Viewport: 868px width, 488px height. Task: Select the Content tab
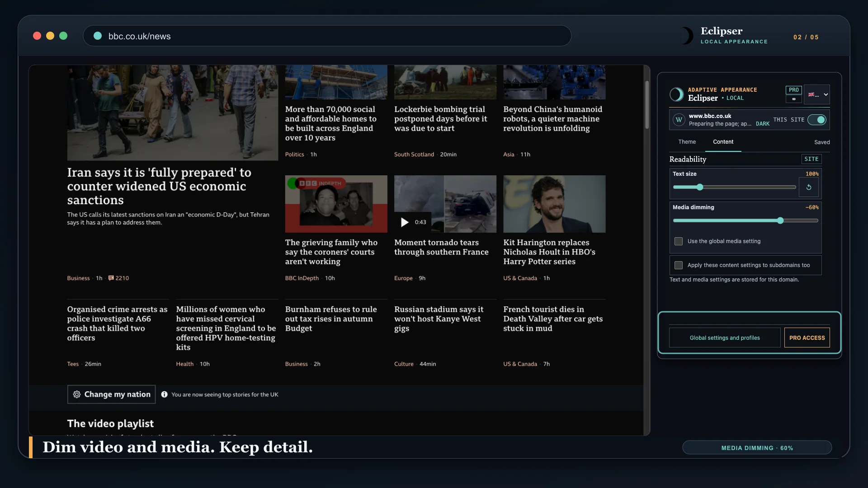click(723, 142)
